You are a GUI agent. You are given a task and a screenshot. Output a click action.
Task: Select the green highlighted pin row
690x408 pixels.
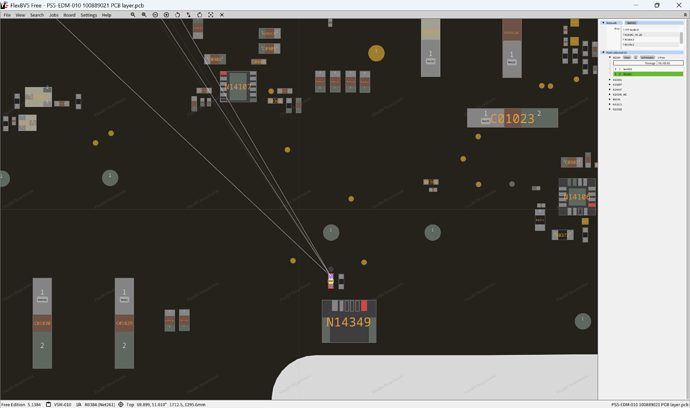click(648, 74)
